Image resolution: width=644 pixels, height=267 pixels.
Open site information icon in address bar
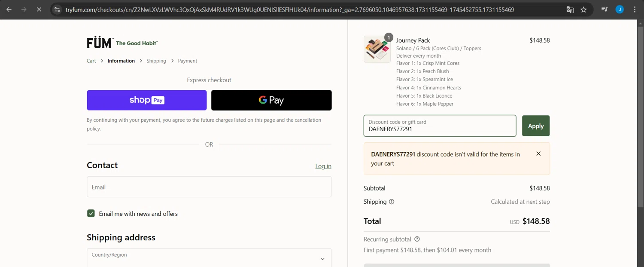57,9
